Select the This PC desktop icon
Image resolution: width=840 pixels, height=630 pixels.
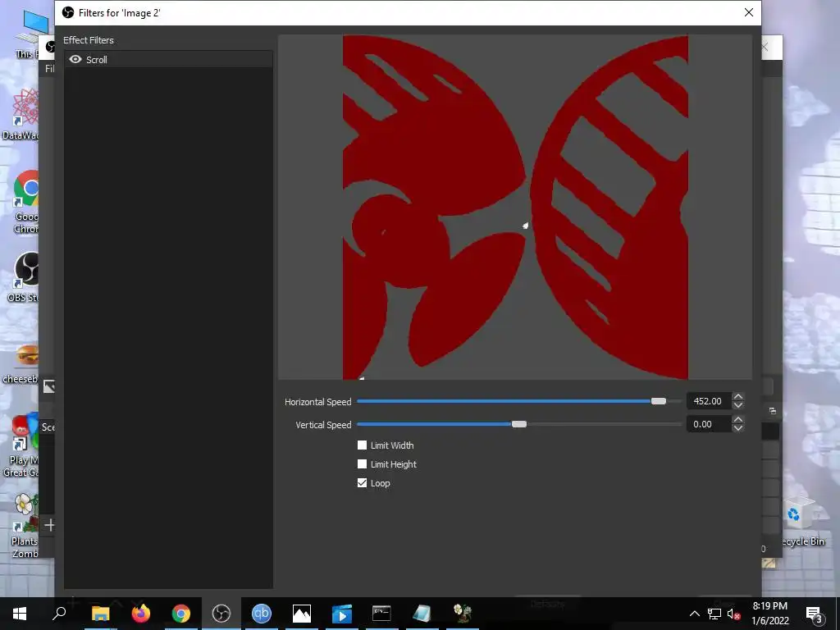[27, 33]
